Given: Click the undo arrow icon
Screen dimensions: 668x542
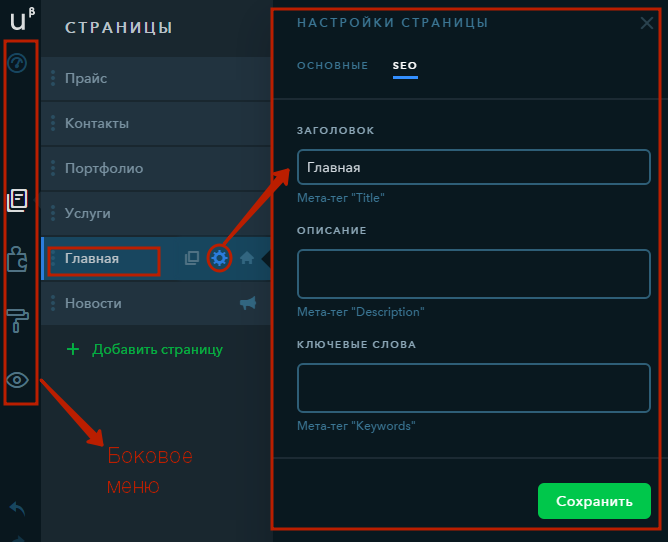Looking at the screenshot, I should (x=17, y=508).
